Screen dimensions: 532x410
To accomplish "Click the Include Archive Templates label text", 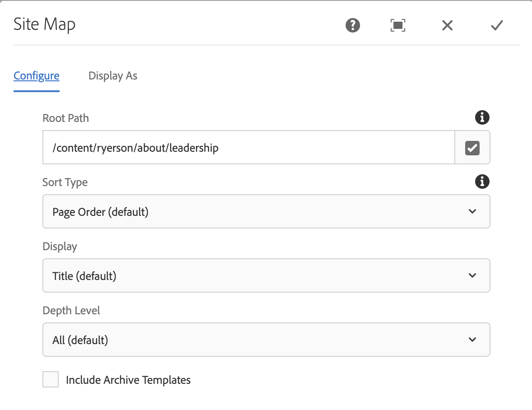I will coord(128,380).
